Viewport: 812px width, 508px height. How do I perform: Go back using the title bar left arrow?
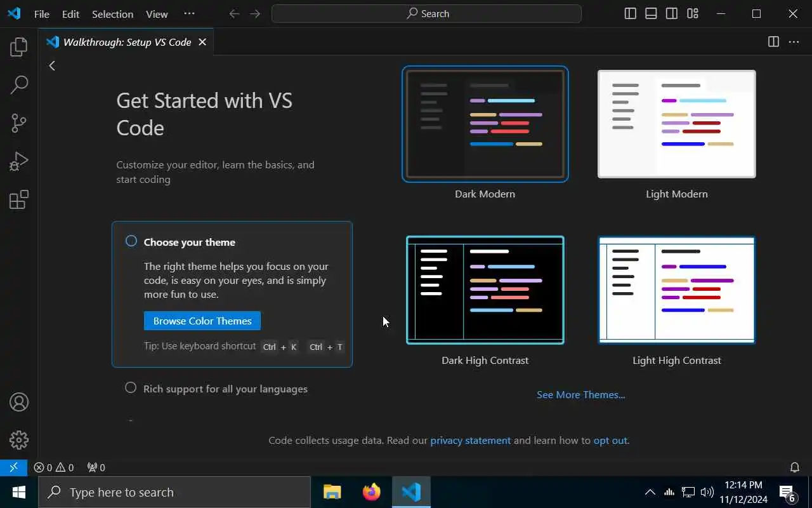click(234, 13)
